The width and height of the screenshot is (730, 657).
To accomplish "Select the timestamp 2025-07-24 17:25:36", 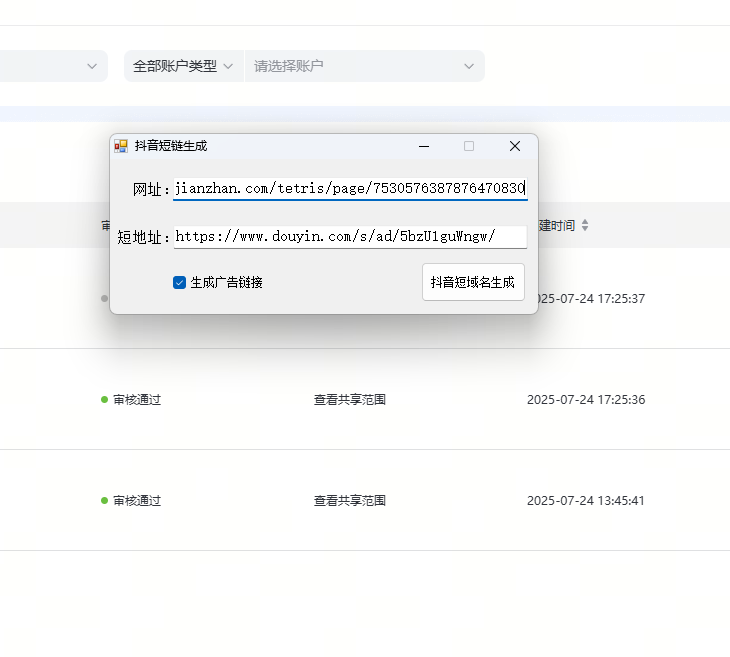I will [586, 400].
